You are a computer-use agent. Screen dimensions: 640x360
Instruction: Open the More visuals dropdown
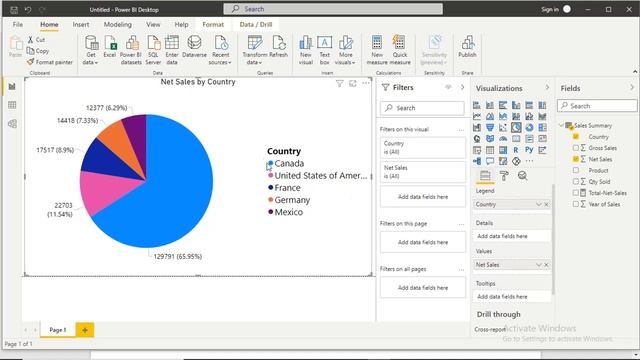pos(345,50)
